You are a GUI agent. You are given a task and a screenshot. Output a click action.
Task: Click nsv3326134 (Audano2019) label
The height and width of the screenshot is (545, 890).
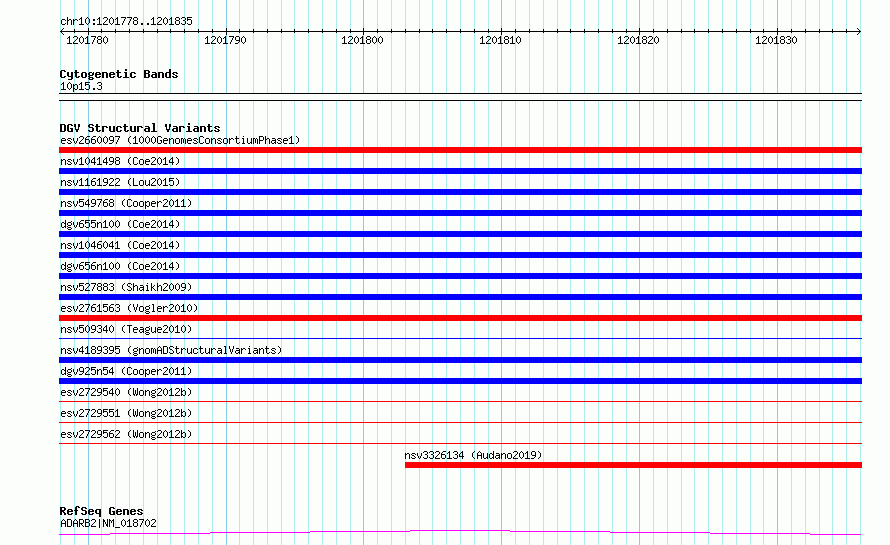coord(473,455)
